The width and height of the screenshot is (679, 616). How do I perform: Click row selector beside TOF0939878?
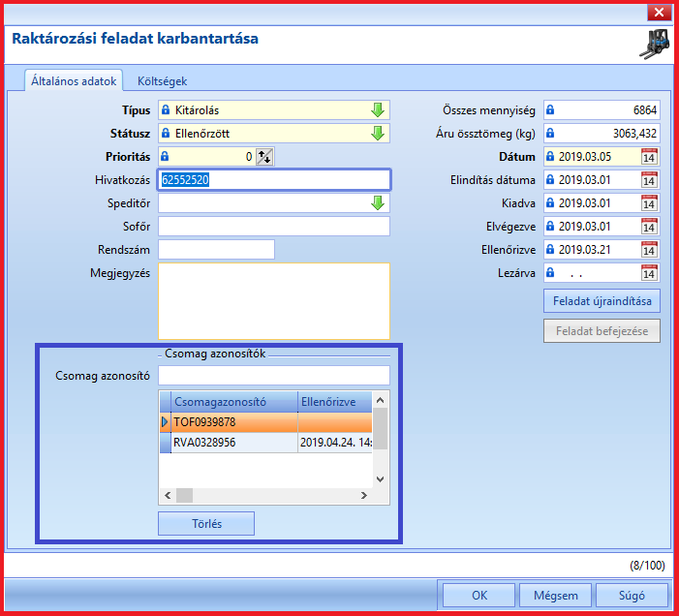(x=166, y=421)
